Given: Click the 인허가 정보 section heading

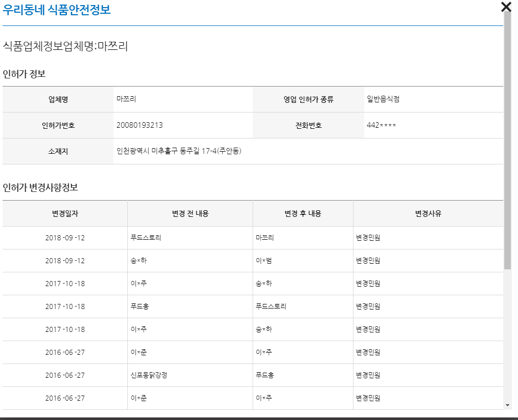Looking at the screenshot, I should (x=24, y=74).
